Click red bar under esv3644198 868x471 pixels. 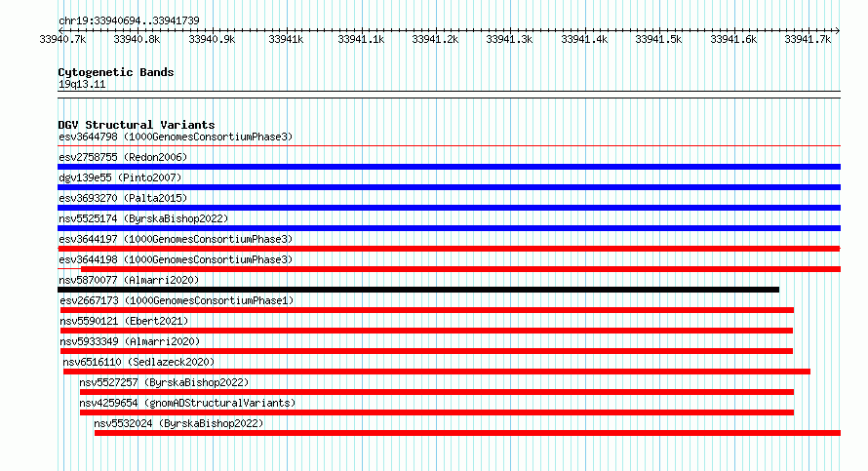tap(460, 269)
